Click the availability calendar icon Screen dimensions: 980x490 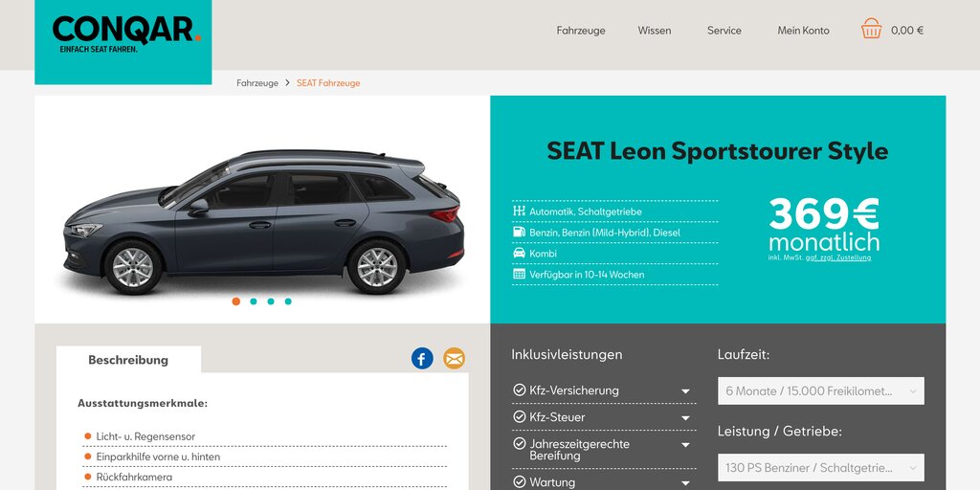519,274
